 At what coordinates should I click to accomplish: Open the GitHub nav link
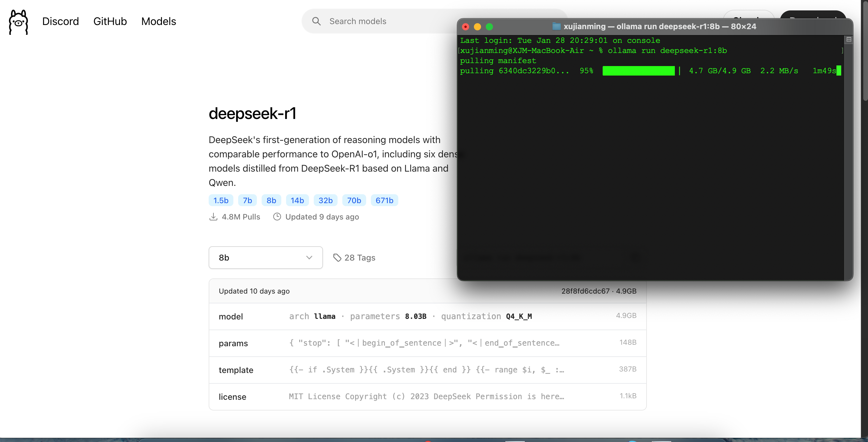[110, 21]
